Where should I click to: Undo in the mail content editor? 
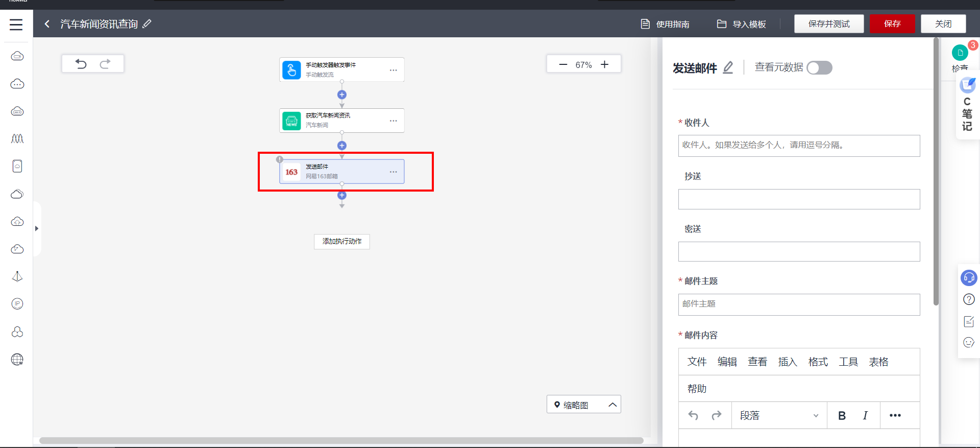693,415
